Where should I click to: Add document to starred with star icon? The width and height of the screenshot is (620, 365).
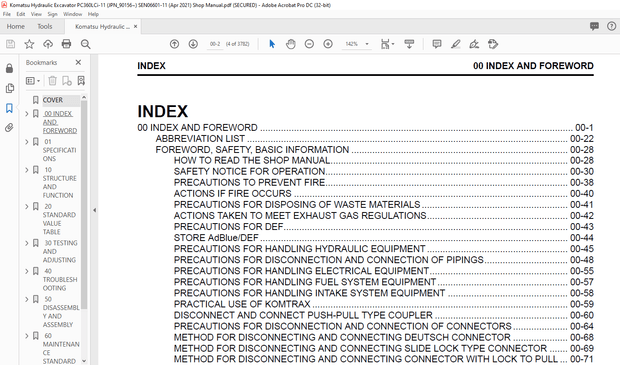pyautogui.click(x=29, y=44)
